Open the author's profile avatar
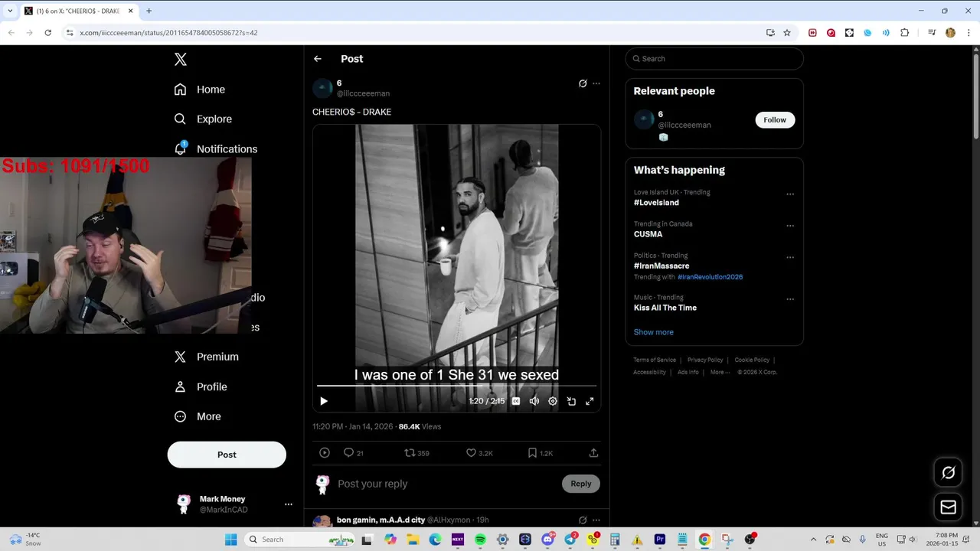 coord(322,88)
